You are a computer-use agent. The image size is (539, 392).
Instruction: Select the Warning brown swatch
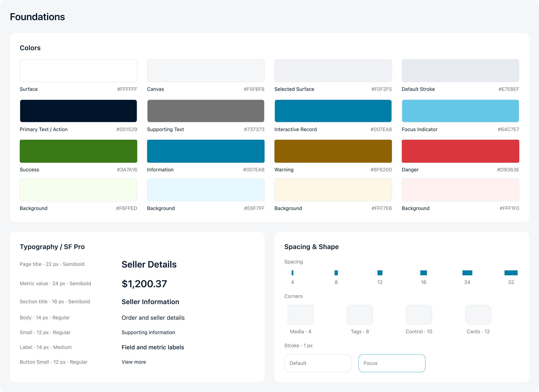[x=333, y=151]
